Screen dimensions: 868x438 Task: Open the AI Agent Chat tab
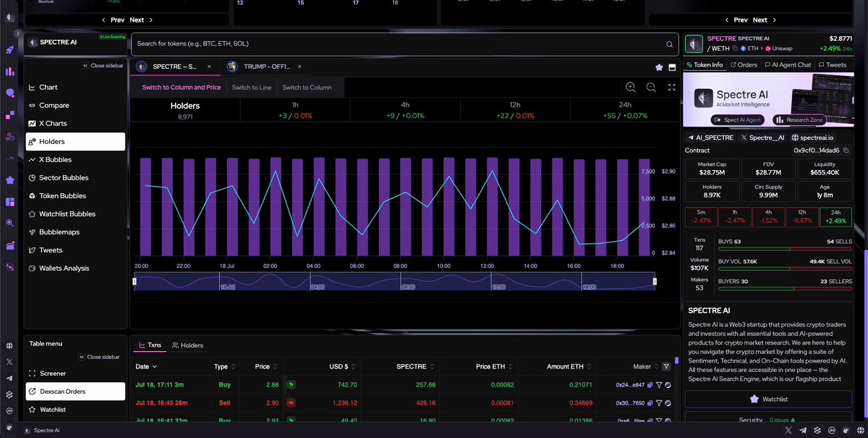tap(787, 64)
